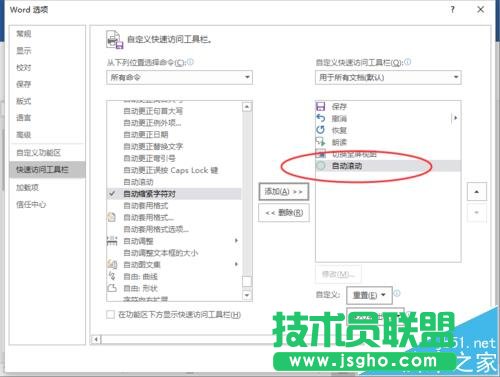
Task: Click the command list scrollbar down arrow
Action: (247, 295)
